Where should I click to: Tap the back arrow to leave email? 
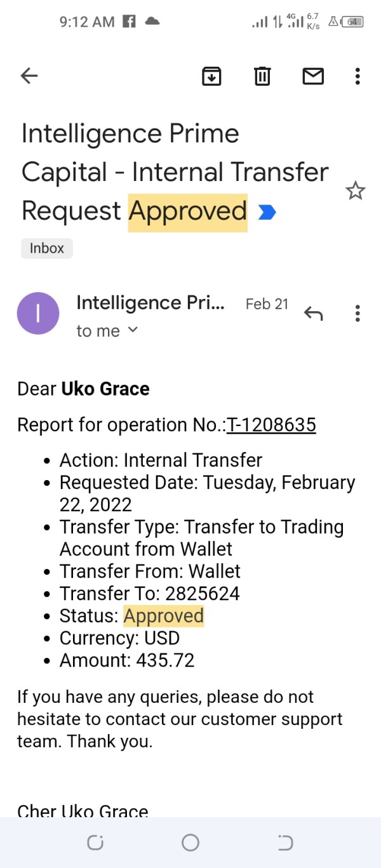(29, 76)
